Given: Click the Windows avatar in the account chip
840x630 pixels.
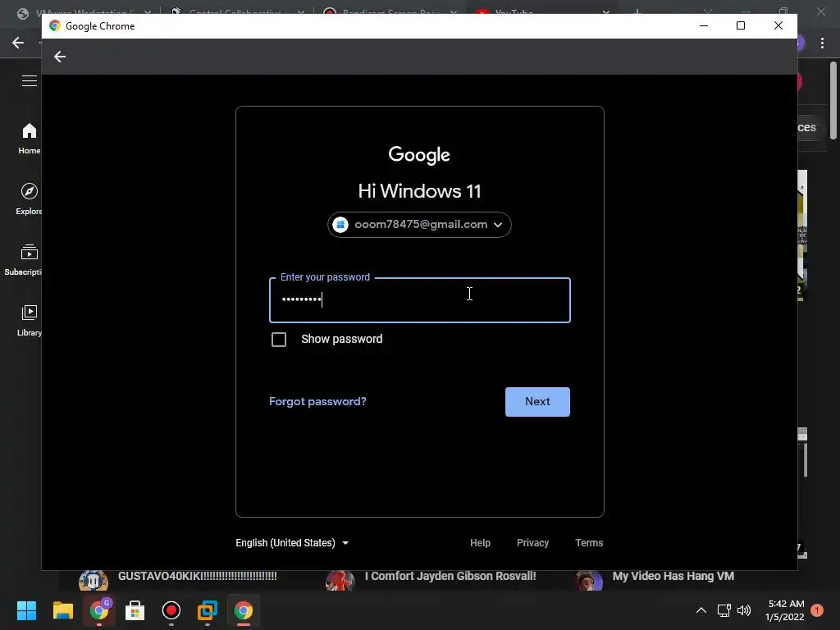Looking at the screenshot, I should [x=340, y=225].
